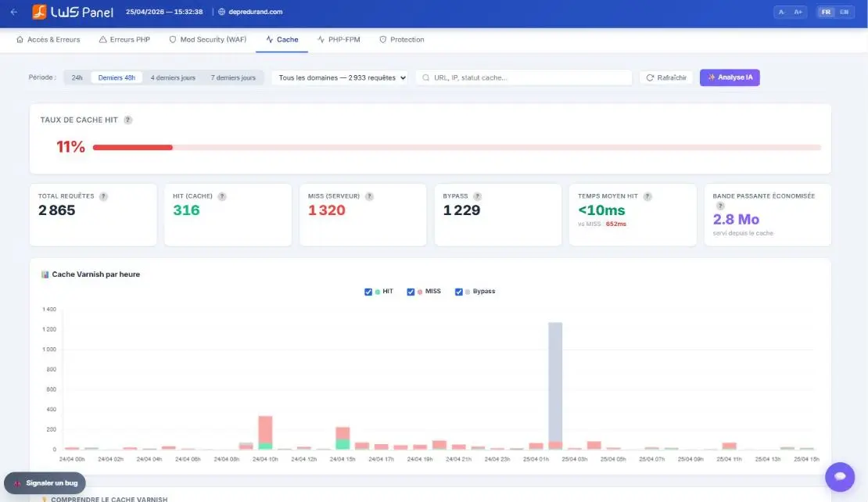The width and height of the screenshot is (868, 502).
Task: Click the red MISS legend color dot
Action: [420, 292]
